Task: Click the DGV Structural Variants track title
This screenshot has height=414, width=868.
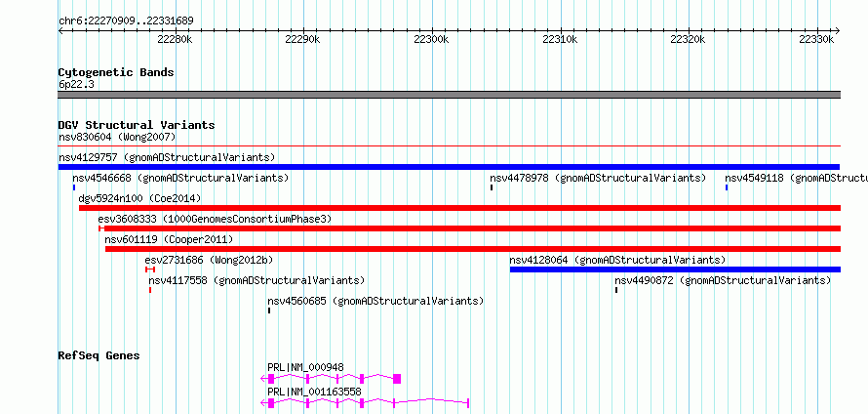Action: point(137,125)
